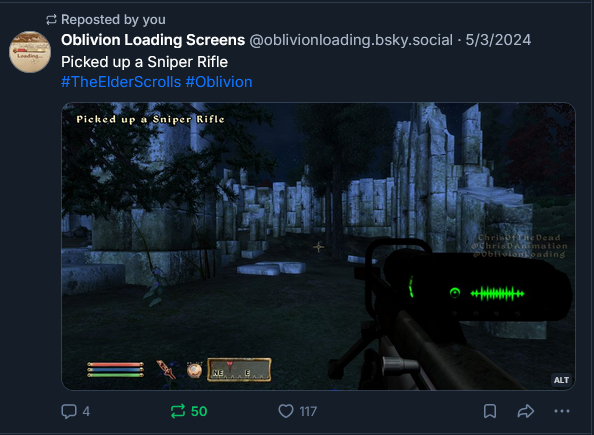Open the 5/3/2024 post timestamp

[x=498, y=40]
